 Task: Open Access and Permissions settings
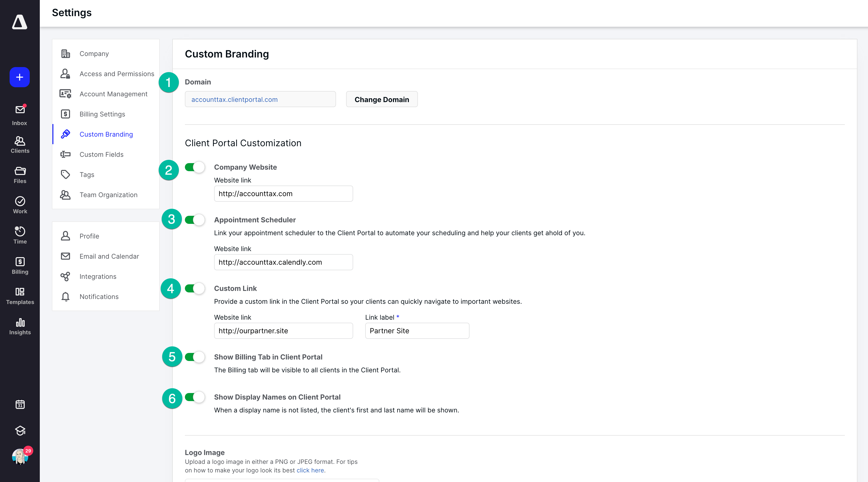point(117,74)
